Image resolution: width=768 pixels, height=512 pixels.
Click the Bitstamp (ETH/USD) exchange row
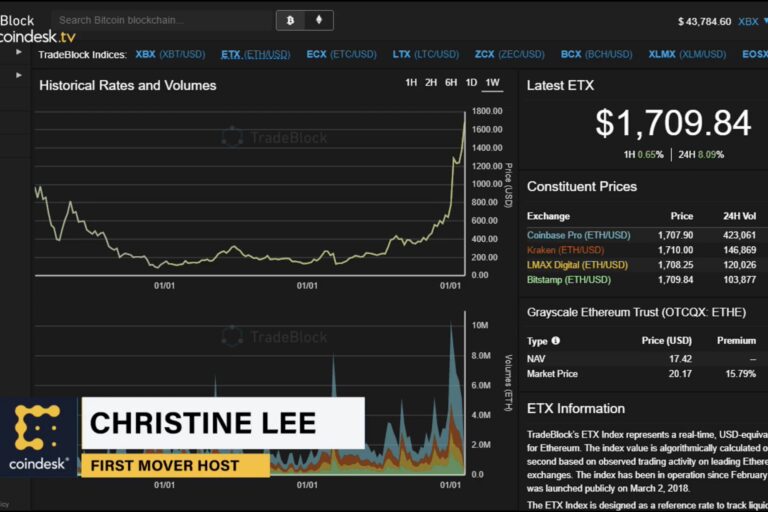(x=642, y=280)
